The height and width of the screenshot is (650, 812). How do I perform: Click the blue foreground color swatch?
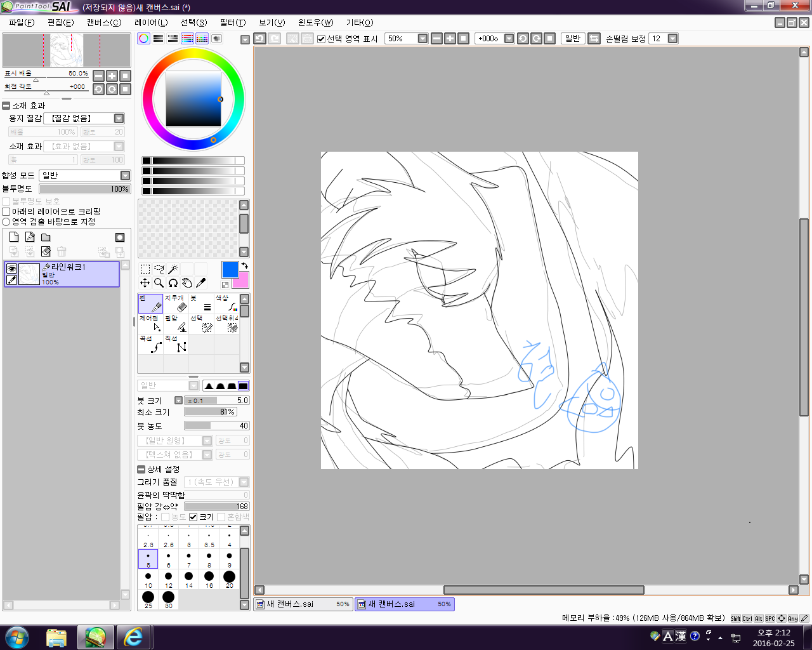230,269
